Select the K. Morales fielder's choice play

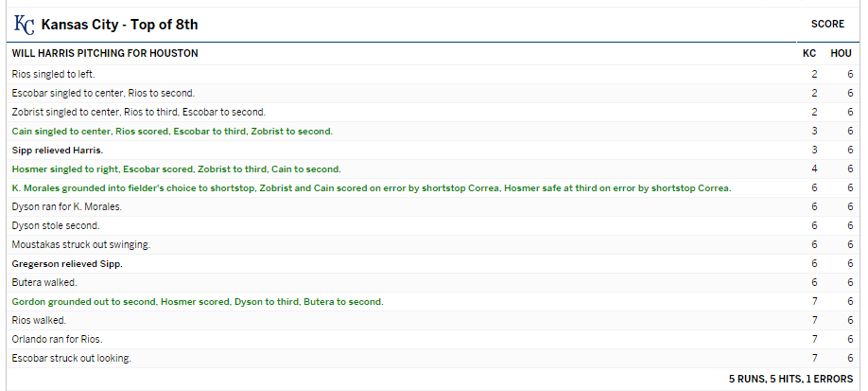tap(371, 187)
